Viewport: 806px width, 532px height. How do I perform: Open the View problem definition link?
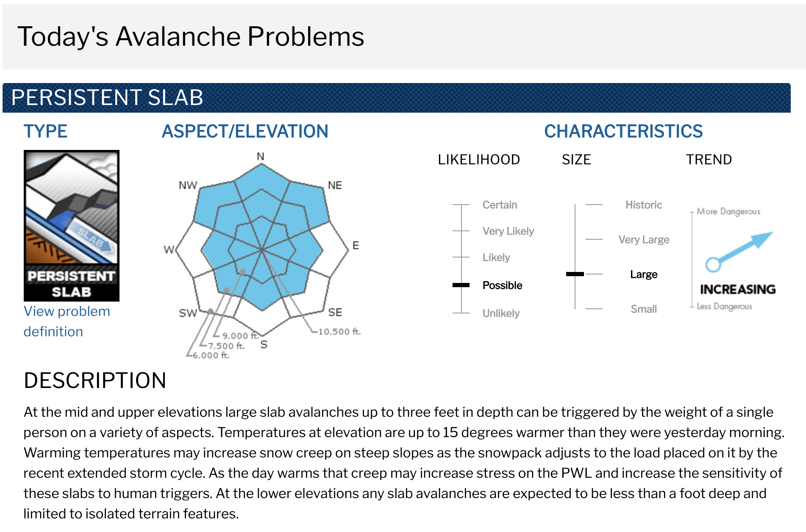[x=67, y=321]
